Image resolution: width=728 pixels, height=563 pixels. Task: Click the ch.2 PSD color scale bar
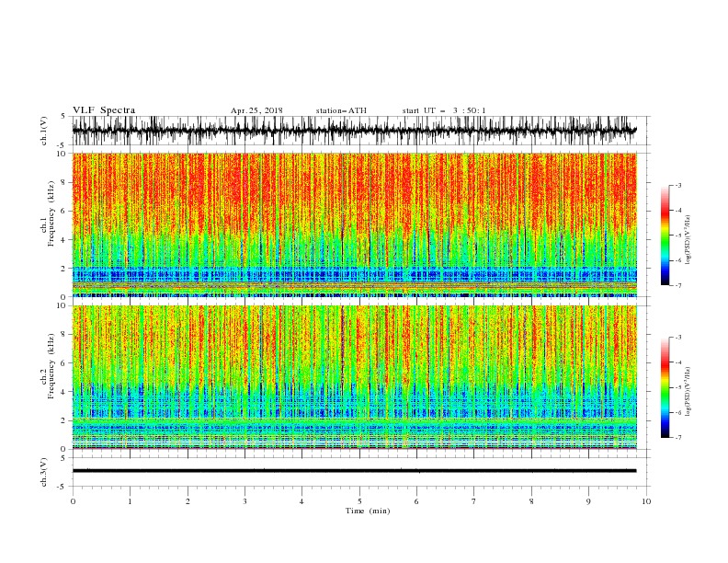(x=665, y=387)
